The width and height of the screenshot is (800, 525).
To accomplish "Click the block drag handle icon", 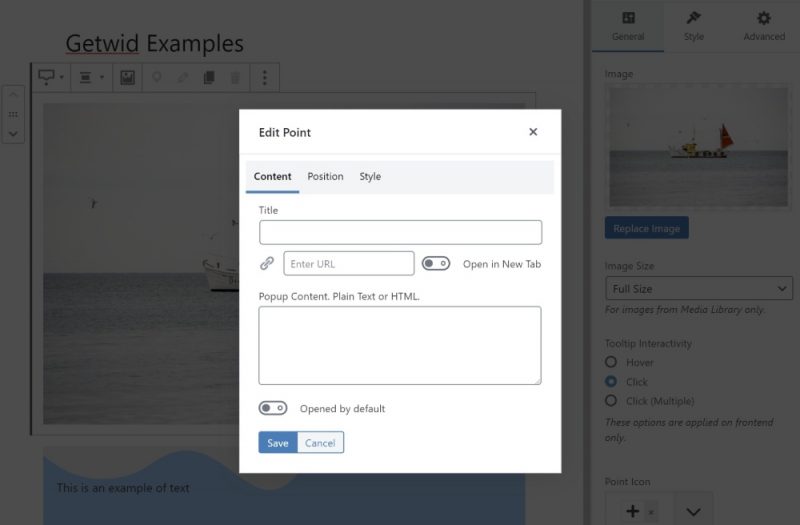I will point(13,114).
